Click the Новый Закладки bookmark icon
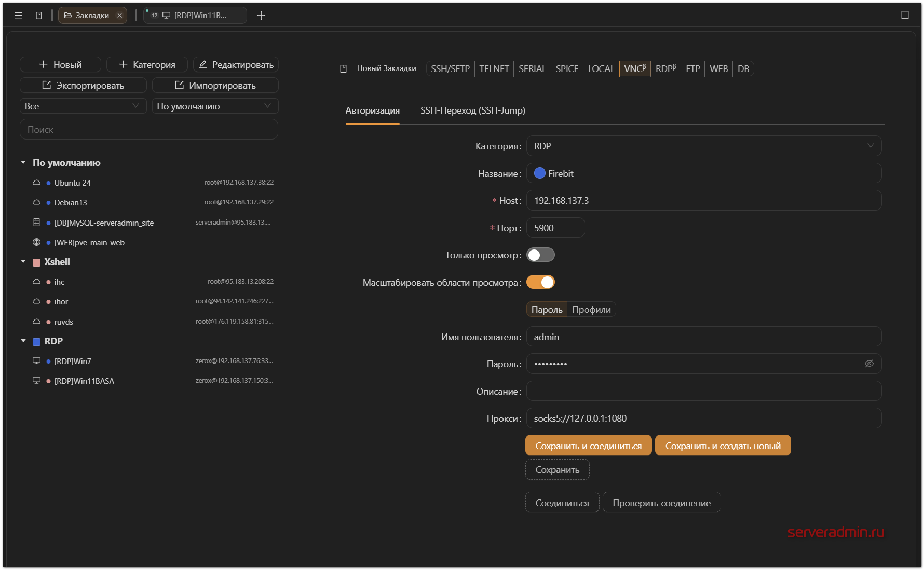The image size is (924, 570). pos(343,68)
